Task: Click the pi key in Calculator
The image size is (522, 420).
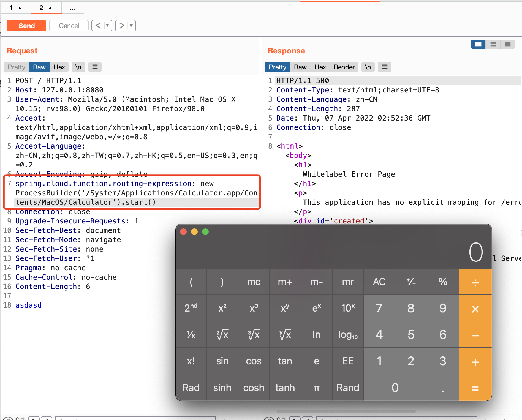Action: click(317, 387)
